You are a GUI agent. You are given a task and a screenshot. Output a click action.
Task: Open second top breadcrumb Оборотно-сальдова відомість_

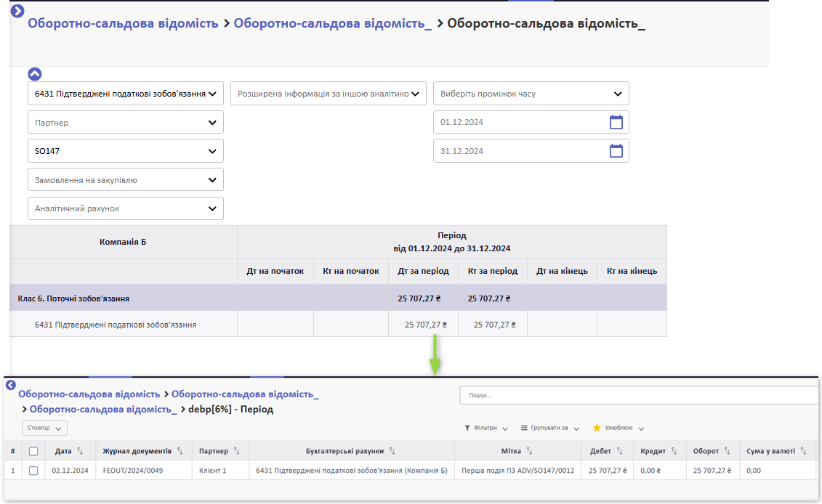(333, 23)
